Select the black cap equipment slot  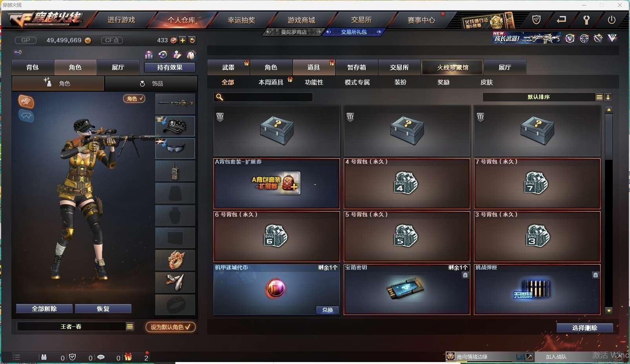[x=175, y=126]
